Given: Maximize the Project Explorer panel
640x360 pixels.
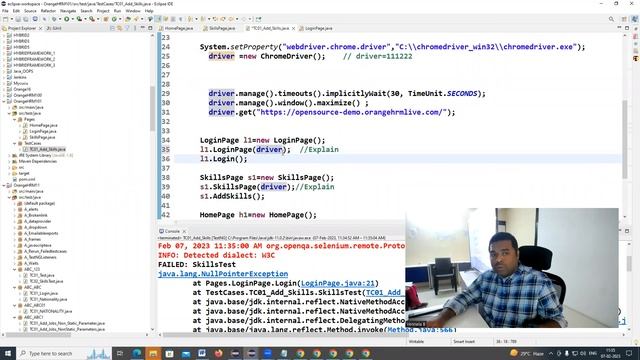Looking at the screenshot, I should pos(150,28).
